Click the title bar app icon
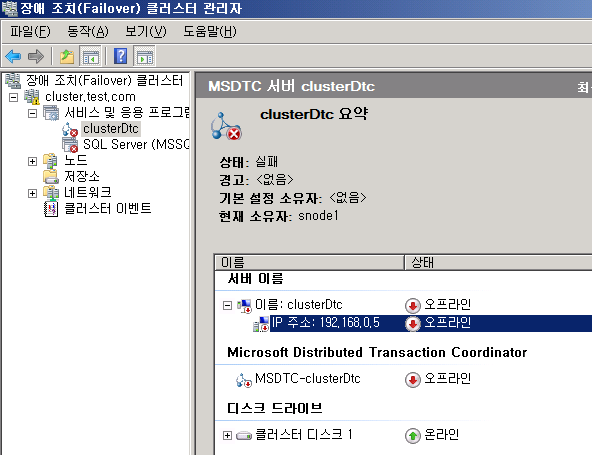The image size is (592, 455). point(9,9)
